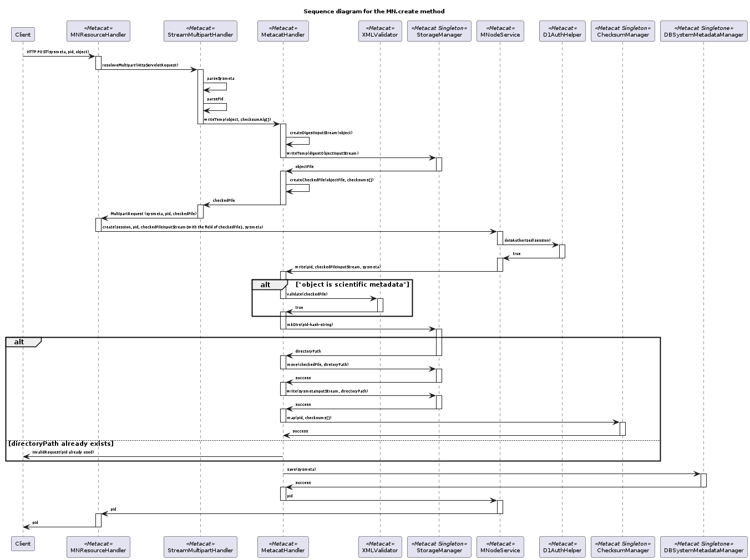Select the top XMLValidator participant box
This screenshot has height=560, width=750.
(x=380, y=32)
